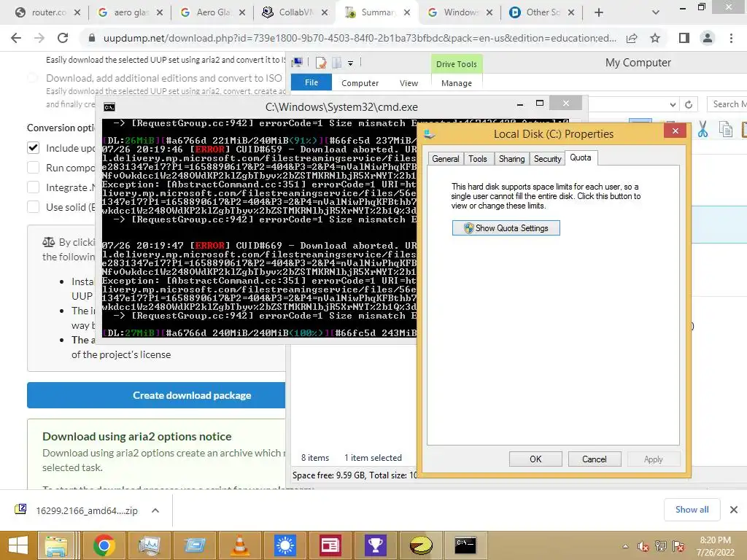Open a new Chrome tab
The image size is (747, 560).
pyautogui.click(x=599, y=13)
